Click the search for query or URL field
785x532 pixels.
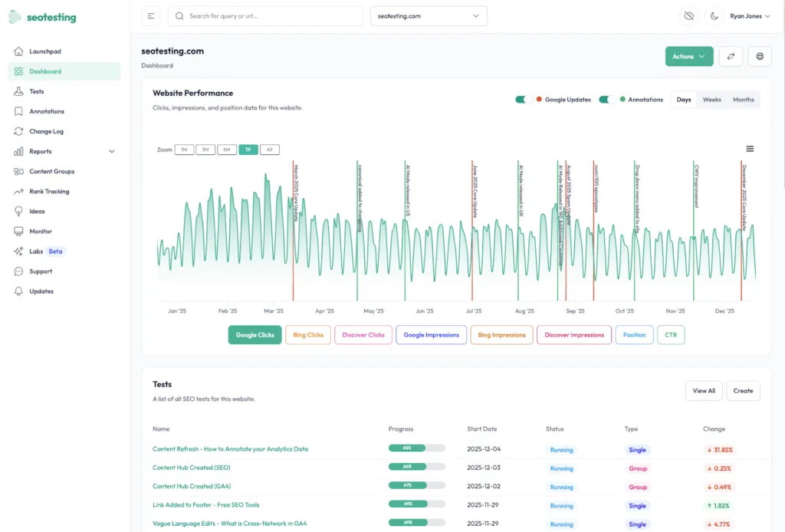pyautogui.click(x=264, y=15)
